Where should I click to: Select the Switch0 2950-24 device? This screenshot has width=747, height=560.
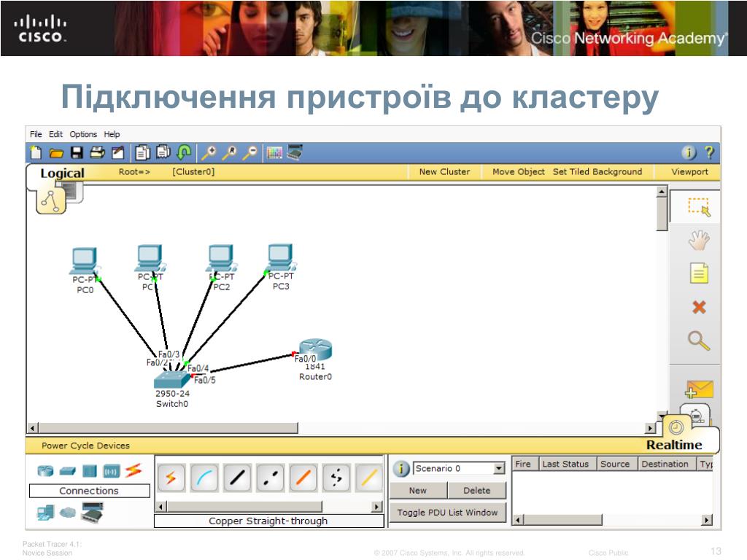tap(171, 379)
